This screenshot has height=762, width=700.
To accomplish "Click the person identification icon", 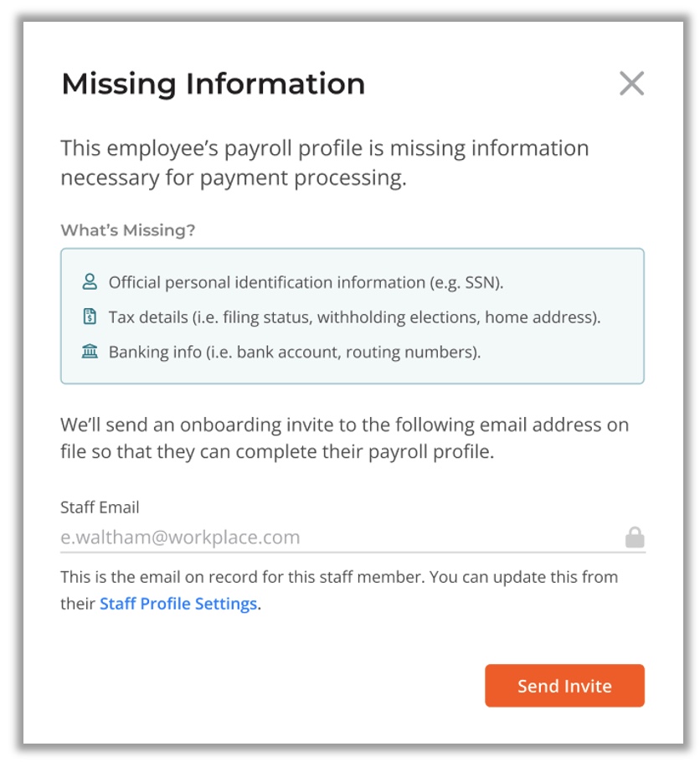I will (90, 282).
